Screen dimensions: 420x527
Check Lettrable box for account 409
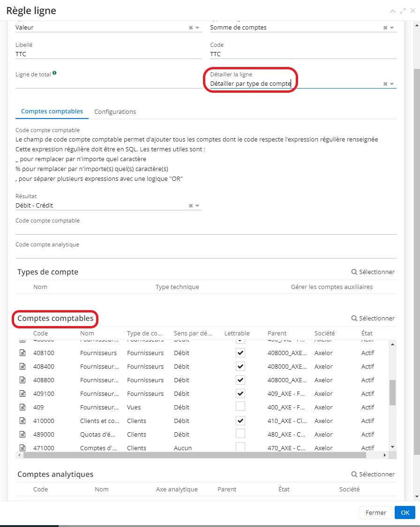pos(240,407)
